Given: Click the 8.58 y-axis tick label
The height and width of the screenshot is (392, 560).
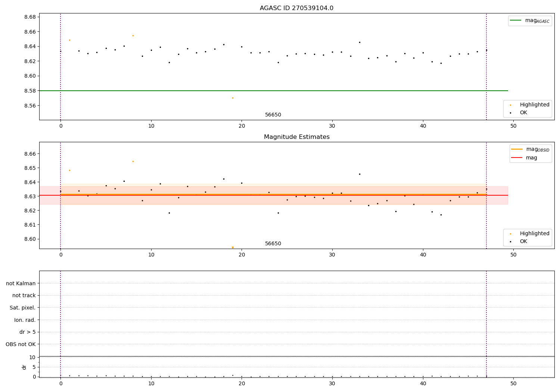Looking at the screenshot, I should pos(29,91).
